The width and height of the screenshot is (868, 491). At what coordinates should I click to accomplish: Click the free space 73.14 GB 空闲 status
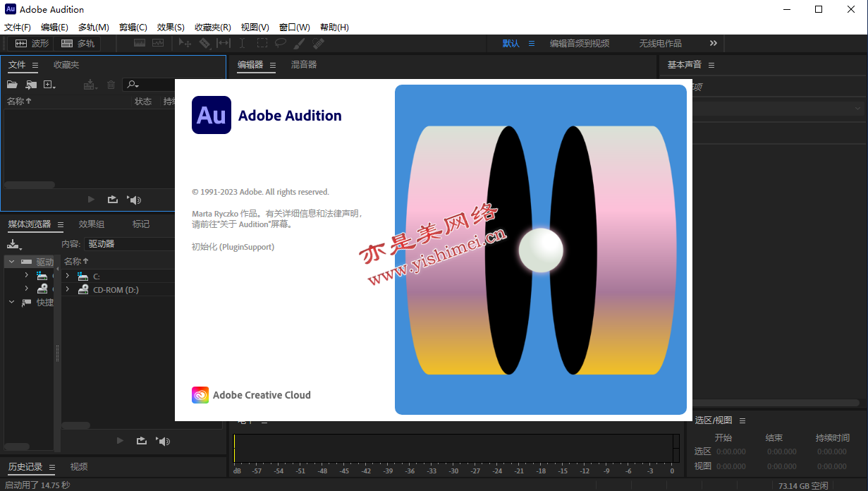tap(804, 485)
